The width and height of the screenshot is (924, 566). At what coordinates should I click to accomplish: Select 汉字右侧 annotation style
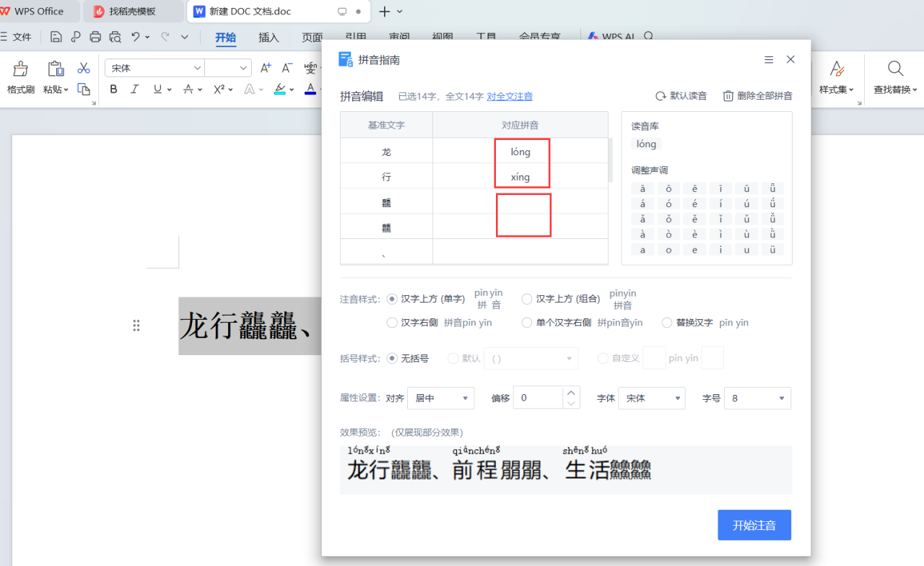392,323
